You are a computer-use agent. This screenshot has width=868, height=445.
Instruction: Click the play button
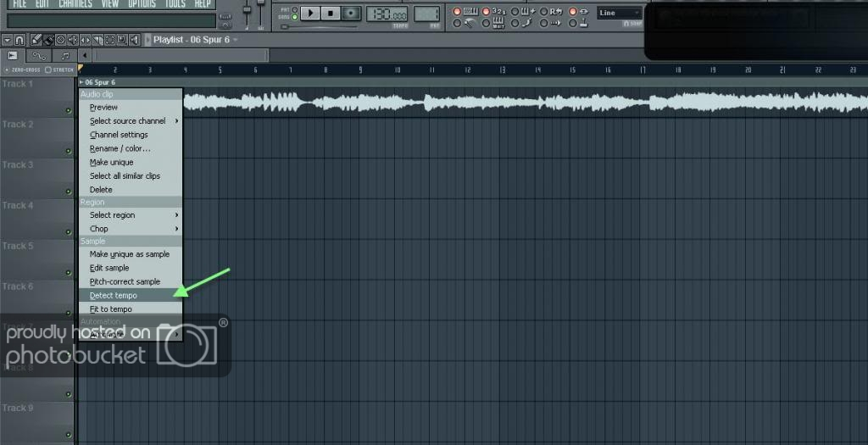pyautogui.click(x=310, y=13)
